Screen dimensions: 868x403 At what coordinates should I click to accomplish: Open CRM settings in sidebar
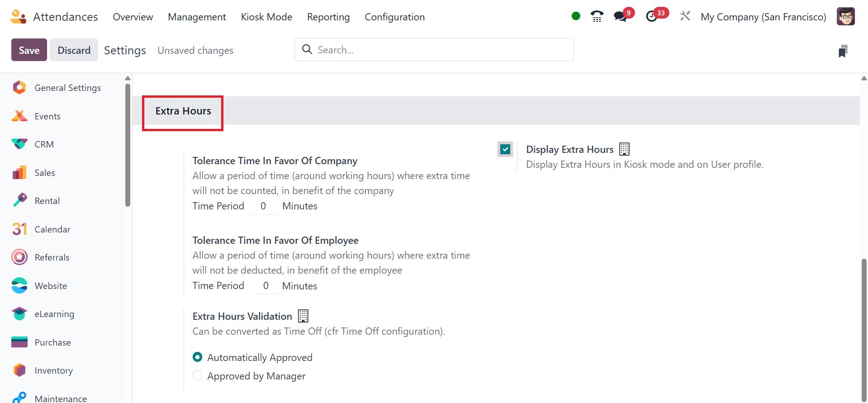[44, 144]
